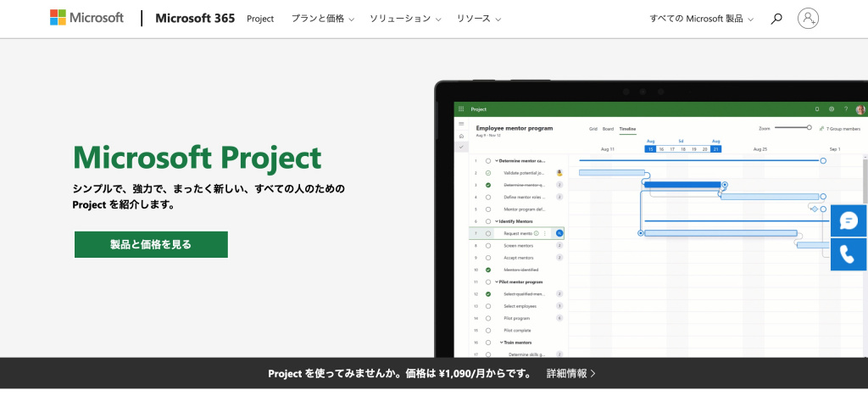This screenshot has width=868, height=407.
Task: Click the Zoom slider track
Action: (791, 128)
